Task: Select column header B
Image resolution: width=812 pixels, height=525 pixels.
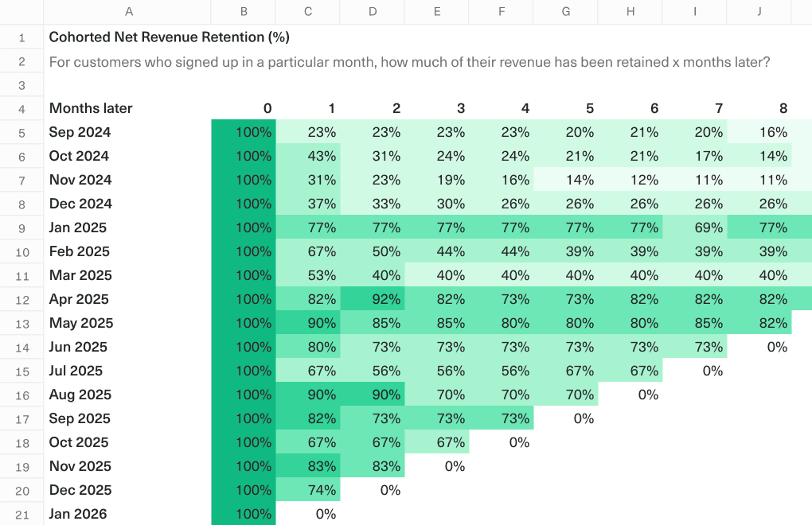Action: (x=243, y=11)
